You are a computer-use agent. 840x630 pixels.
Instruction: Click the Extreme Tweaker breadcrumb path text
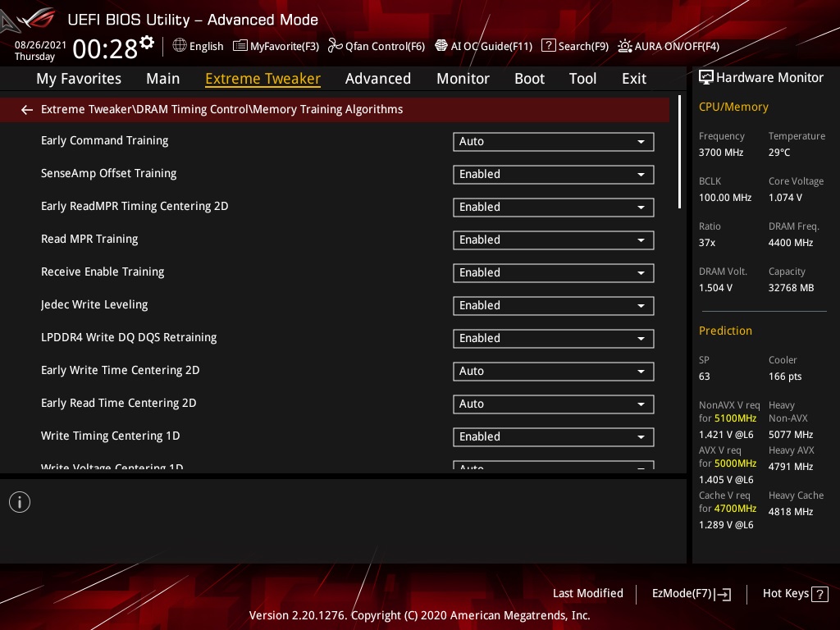(x=221, y=109)
